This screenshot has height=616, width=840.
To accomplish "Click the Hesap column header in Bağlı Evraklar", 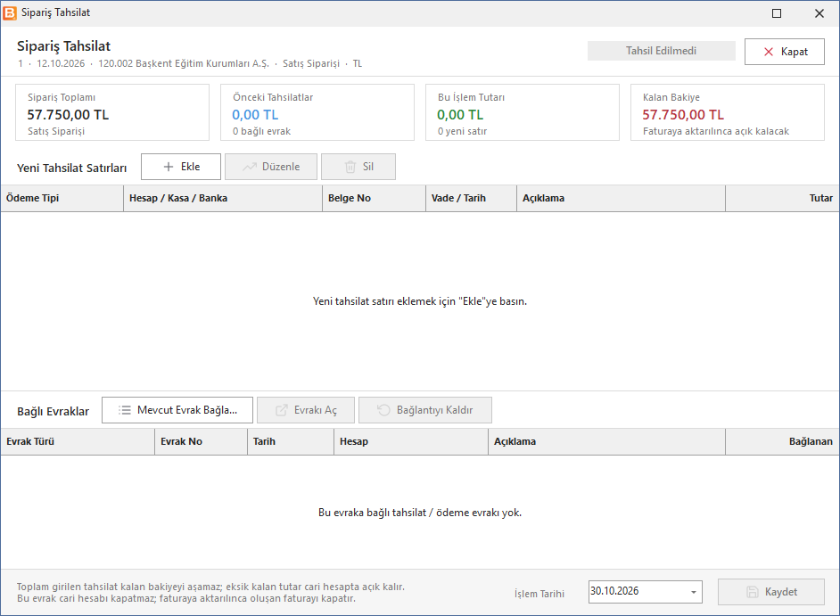I will click(x=411, y=442).
